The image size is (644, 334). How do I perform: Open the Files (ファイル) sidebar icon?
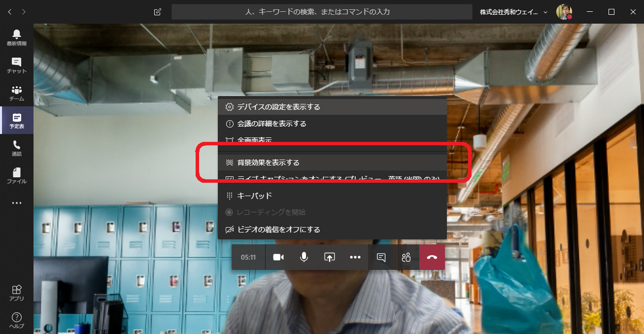pyautogui.click(x=17, y=175)
